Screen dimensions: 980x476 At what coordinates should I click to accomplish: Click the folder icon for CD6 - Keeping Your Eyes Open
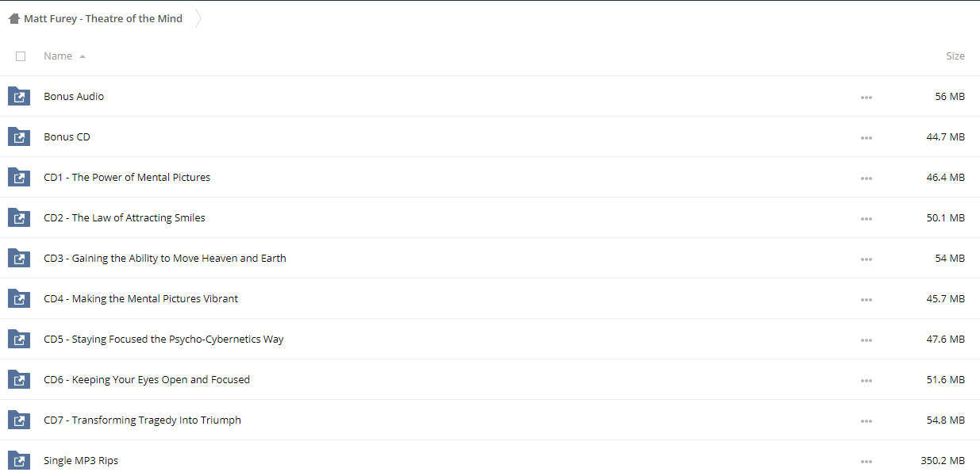(19, 379)
